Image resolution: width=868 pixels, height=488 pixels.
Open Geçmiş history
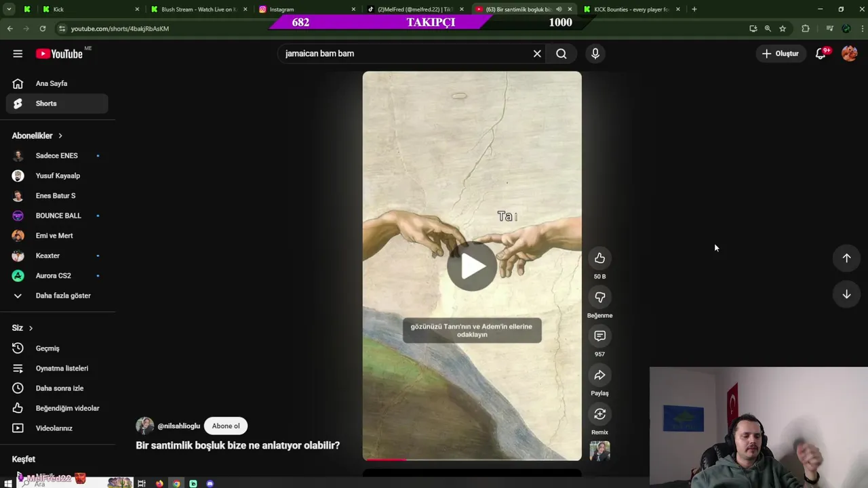pos(57,348)
